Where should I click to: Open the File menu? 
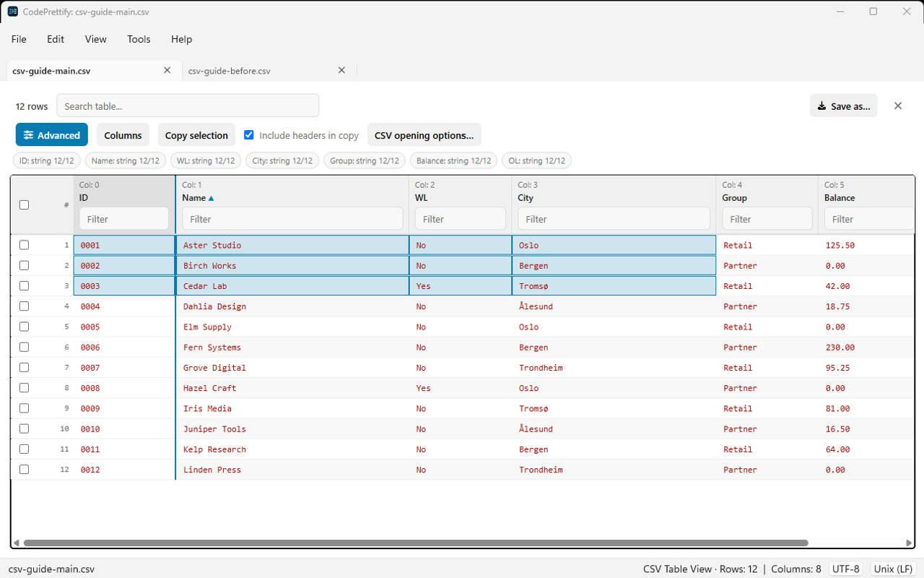tap(19, 39)
